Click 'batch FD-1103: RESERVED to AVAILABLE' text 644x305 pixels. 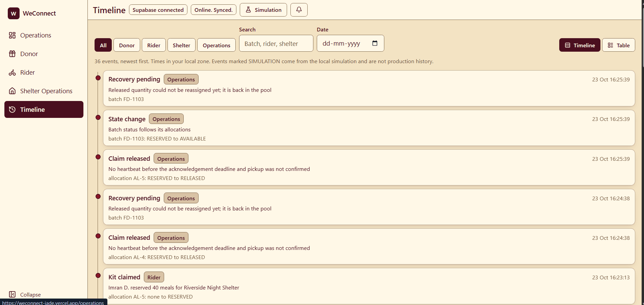coord(157,139)
